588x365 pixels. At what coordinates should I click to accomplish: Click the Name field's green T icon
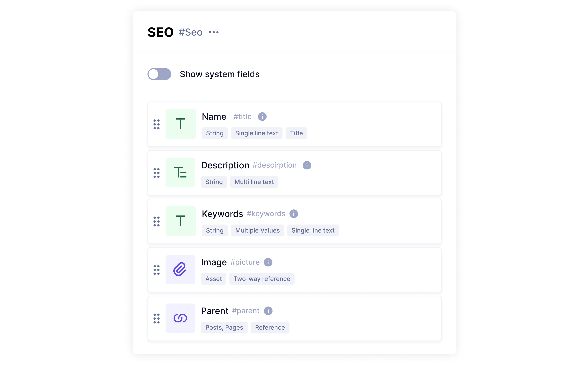(x=180, y=124)
